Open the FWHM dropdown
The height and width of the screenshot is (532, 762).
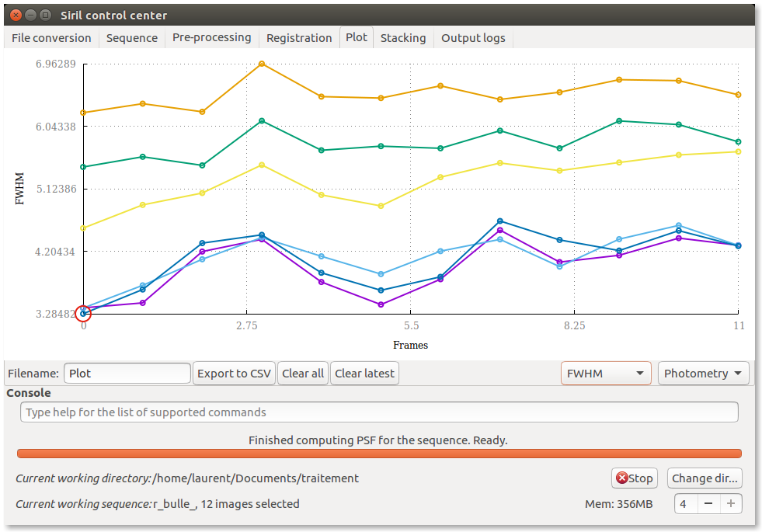tap(606, 374)
